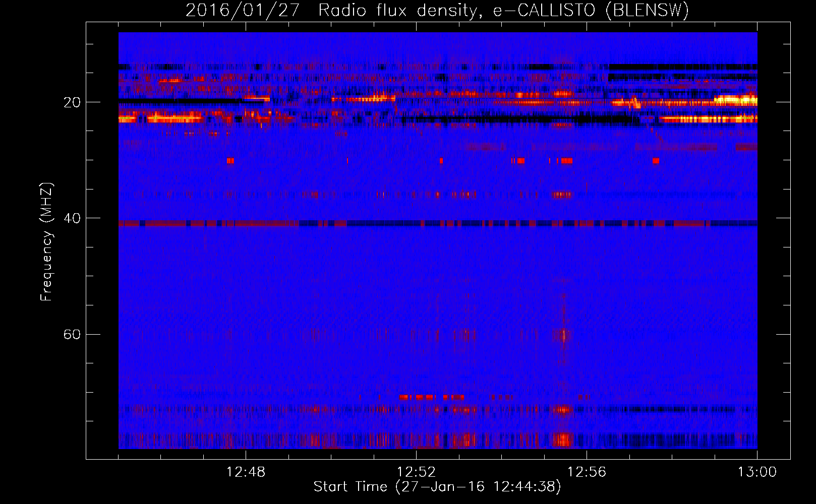Select the 12:48 time tick label
816x504 pixels.
(x=246, y=472)
